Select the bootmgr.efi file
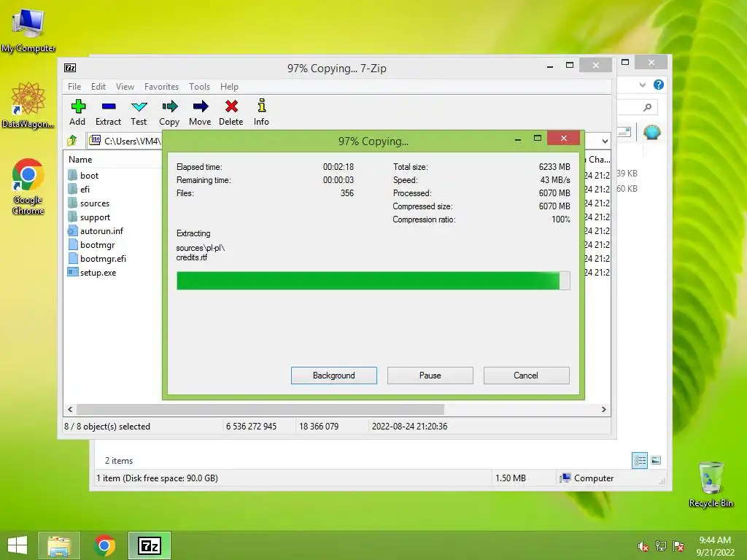The image size is (747, 560). click(x=97, y=259)
